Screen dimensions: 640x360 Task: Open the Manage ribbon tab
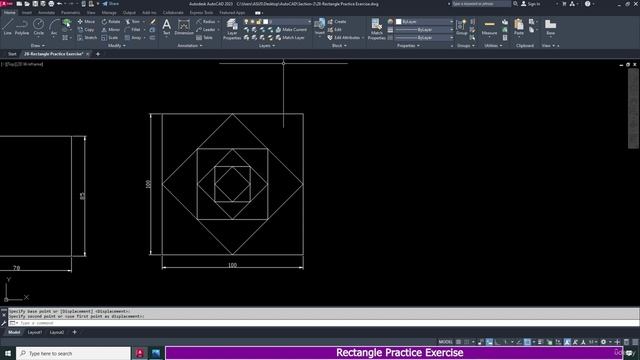109,13
